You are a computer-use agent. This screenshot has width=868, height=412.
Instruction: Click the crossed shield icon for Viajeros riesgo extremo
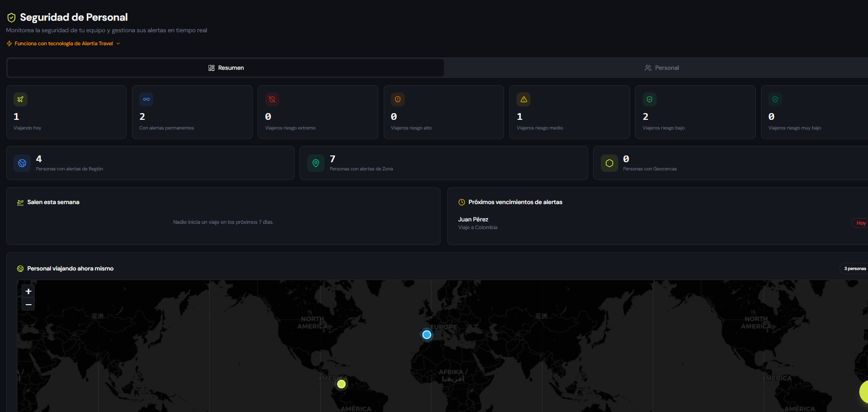point(272,100)
